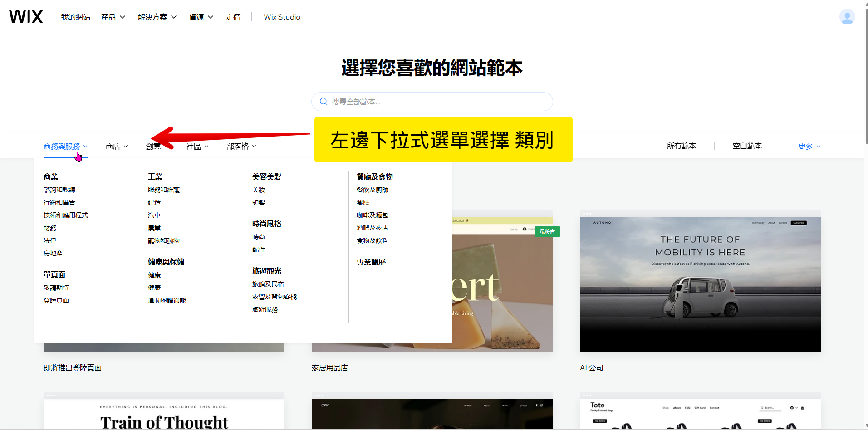Open the 部落格 category dropdown

(241, 146)
